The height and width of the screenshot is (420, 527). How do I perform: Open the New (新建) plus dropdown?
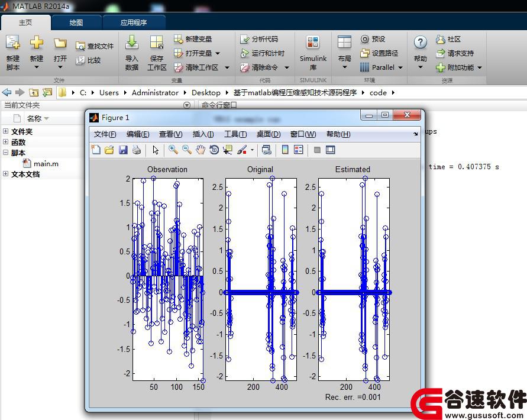point(36,52)
